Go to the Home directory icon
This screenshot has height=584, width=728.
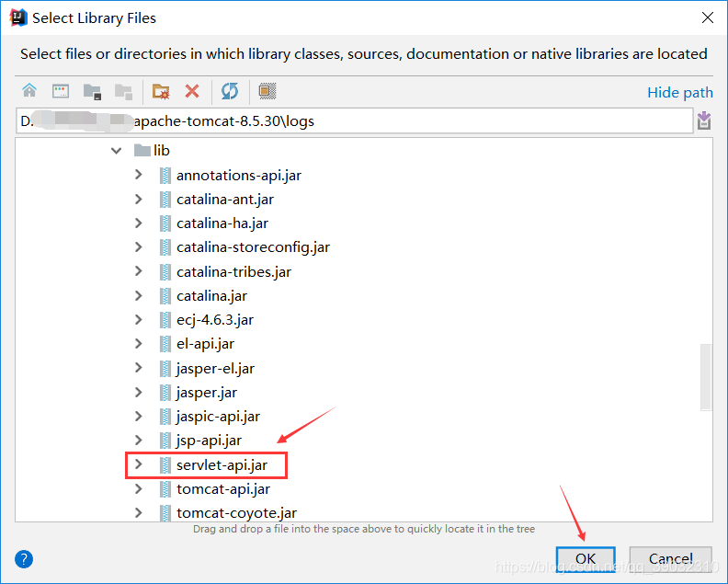coord(29,90)
